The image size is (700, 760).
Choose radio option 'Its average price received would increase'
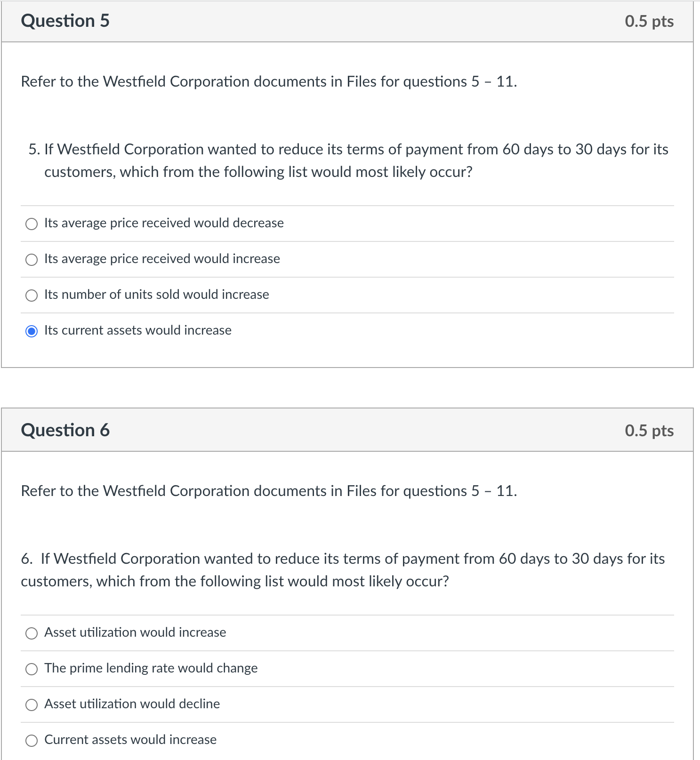click(32, 260)
